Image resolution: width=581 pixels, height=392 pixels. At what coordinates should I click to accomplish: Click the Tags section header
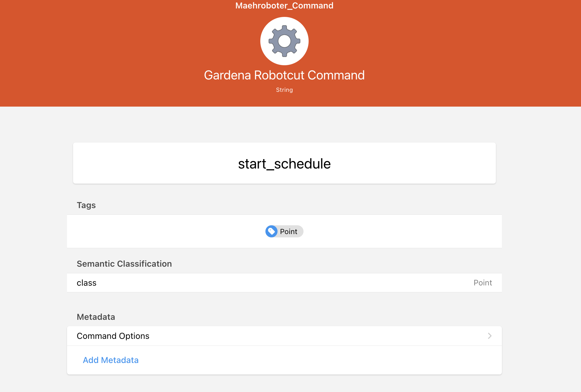point(86,205)
